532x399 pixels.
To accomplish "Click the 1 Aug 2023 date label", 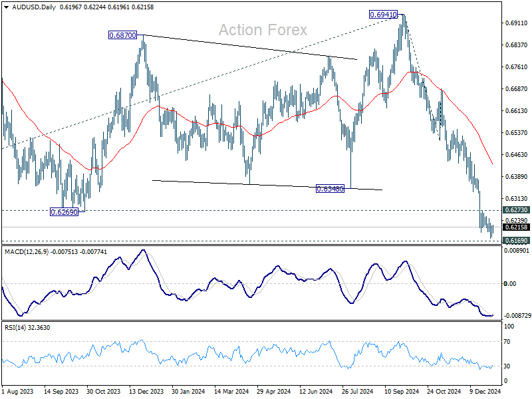I will coord(18,392).
